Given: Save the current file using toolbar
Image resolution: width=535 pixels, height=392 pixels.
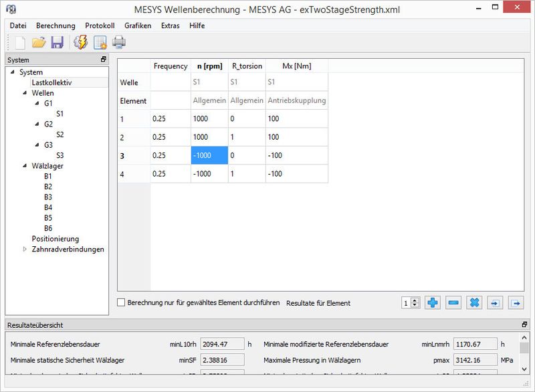Looking at the screenshot, I should coord(58,41).
